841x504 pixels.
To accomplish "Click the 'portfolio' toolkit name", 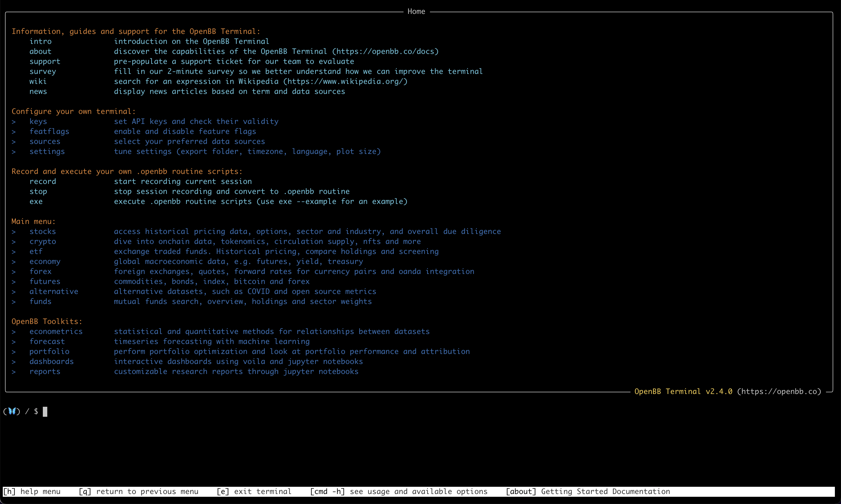I will coord(49,351).
